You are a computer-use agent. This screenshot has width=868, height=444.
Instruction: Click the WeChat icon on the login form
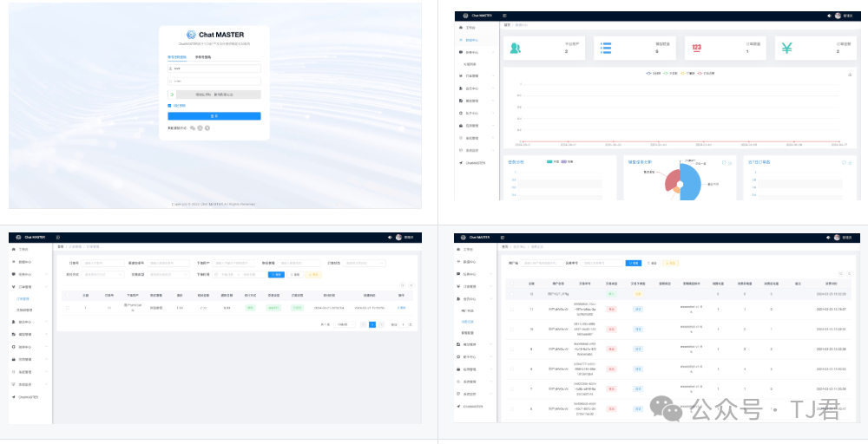coord(193,127)
